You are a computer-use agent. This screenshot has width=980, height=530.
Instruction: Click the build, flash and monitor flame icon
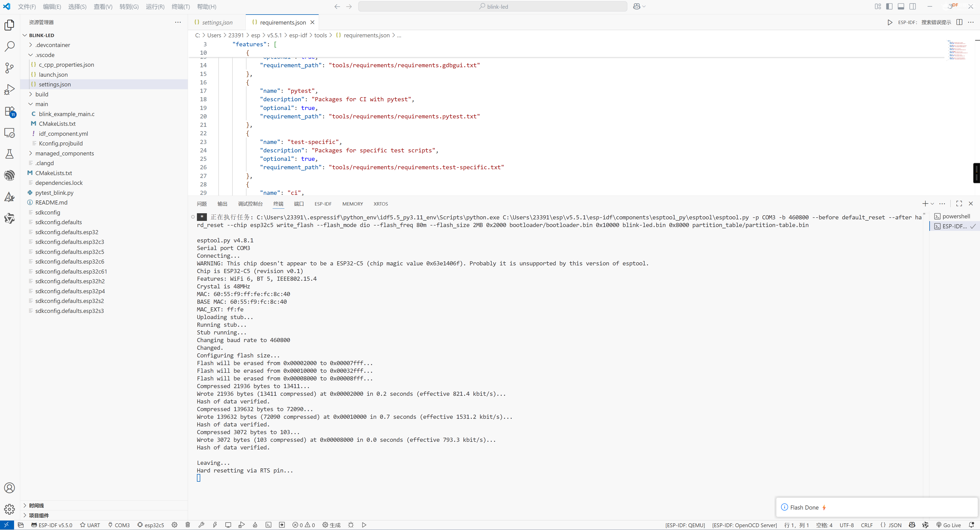[255, 525]
